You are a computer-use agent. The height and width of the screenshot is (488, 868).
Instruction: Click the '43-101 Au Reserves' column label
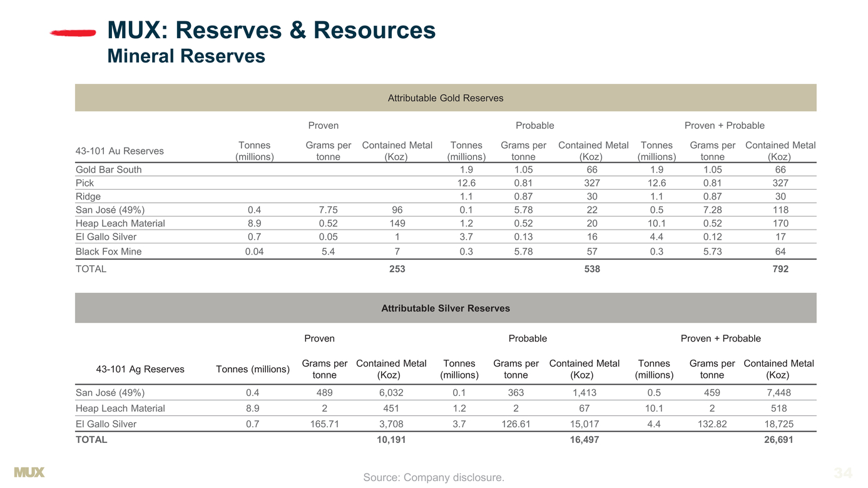(120, 151)
